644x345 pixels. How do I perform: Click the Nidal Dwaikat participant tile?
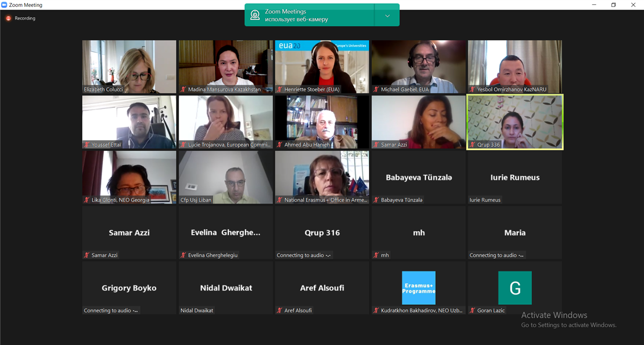226,288
